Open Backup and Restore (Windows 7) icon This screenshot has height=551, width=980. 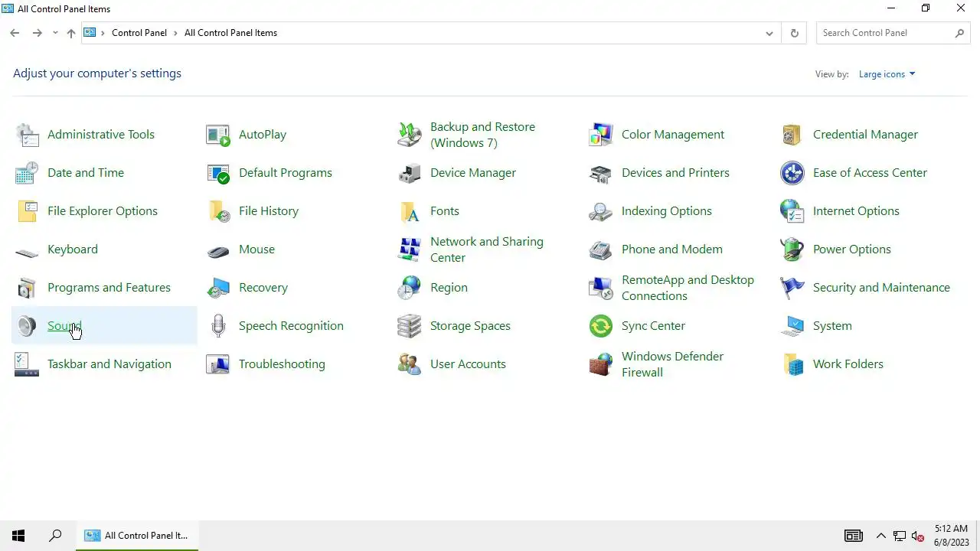click(x=410, y=135)
